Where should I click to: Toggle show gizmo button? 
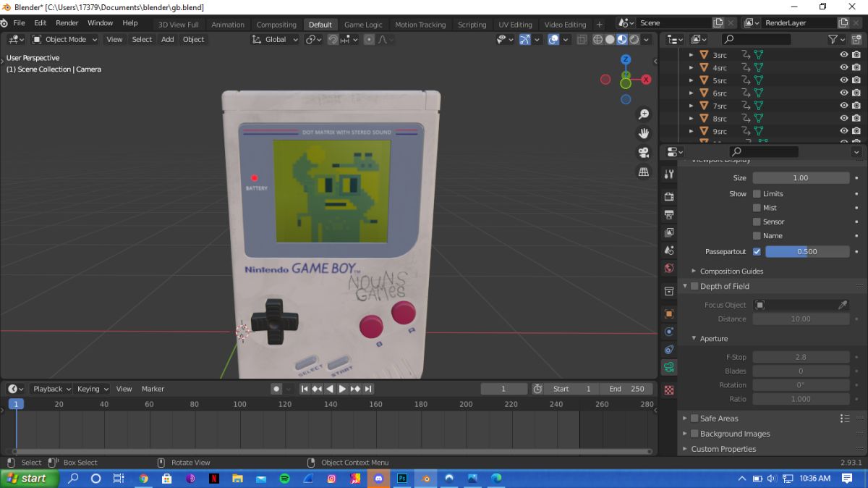(x=525, y=39)
